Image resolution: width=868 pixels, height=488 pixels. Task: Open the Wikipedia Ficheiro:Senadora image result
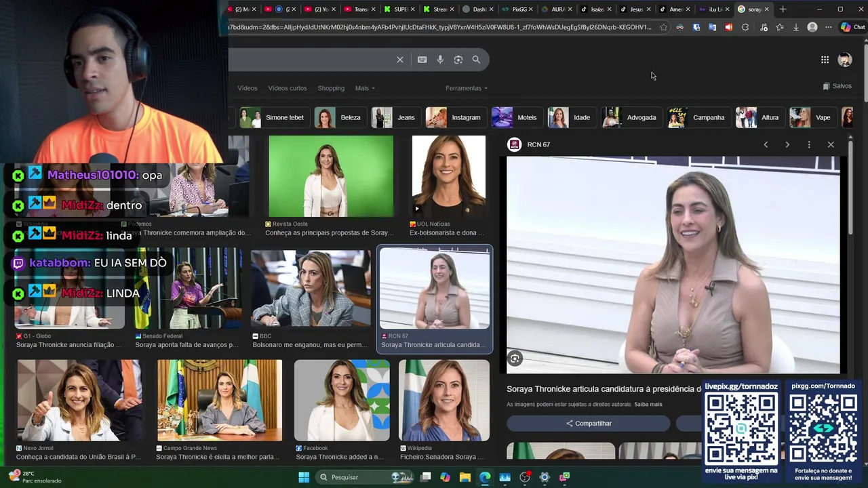pos(444,401)
